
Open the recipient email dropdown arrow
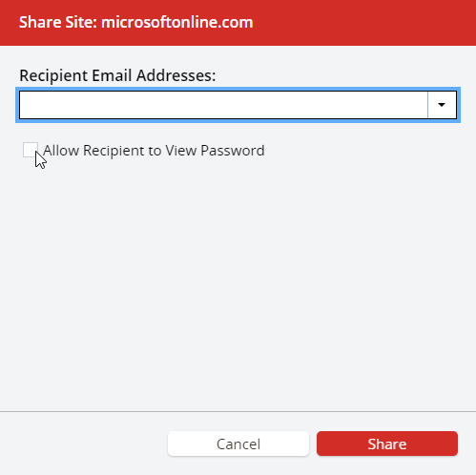pyautogui.click(x=442, y=105)
